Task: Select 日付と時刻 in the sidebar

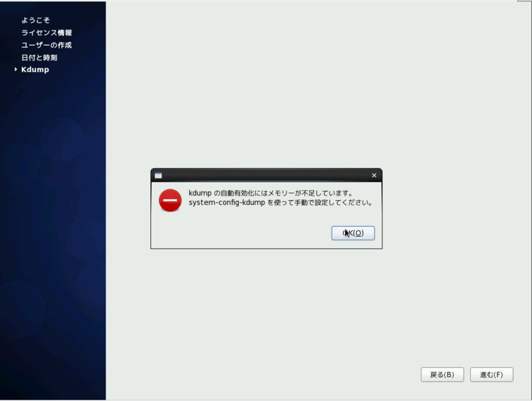Action: pos(39,58)
